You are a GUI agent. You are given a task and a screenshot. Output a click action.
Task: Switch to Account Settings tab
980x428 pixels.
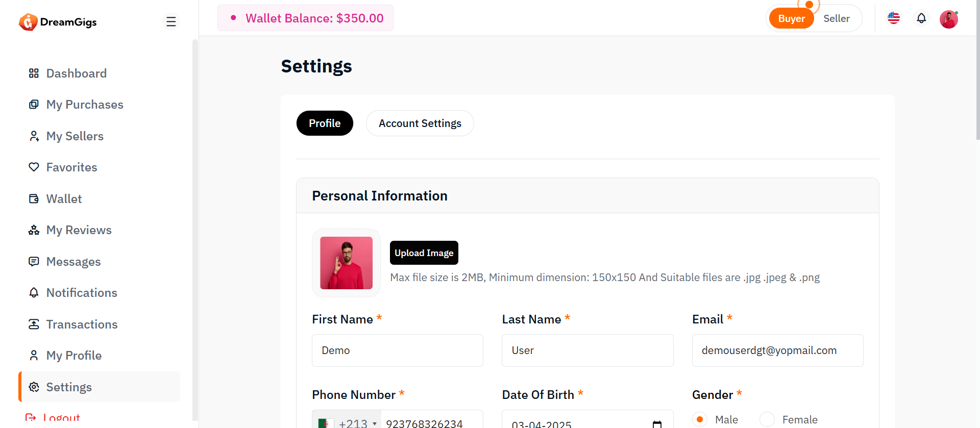[x=420, y=123]
